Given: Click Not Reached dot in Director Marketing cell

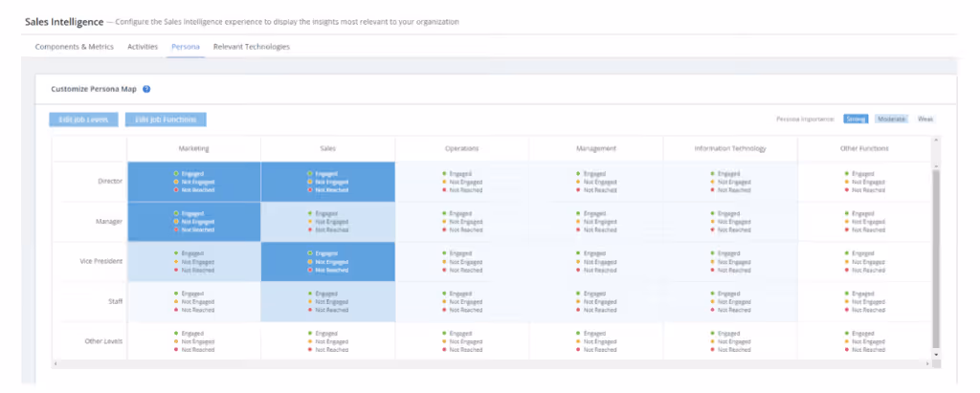Looking at the screenshot, I should 177,190.
